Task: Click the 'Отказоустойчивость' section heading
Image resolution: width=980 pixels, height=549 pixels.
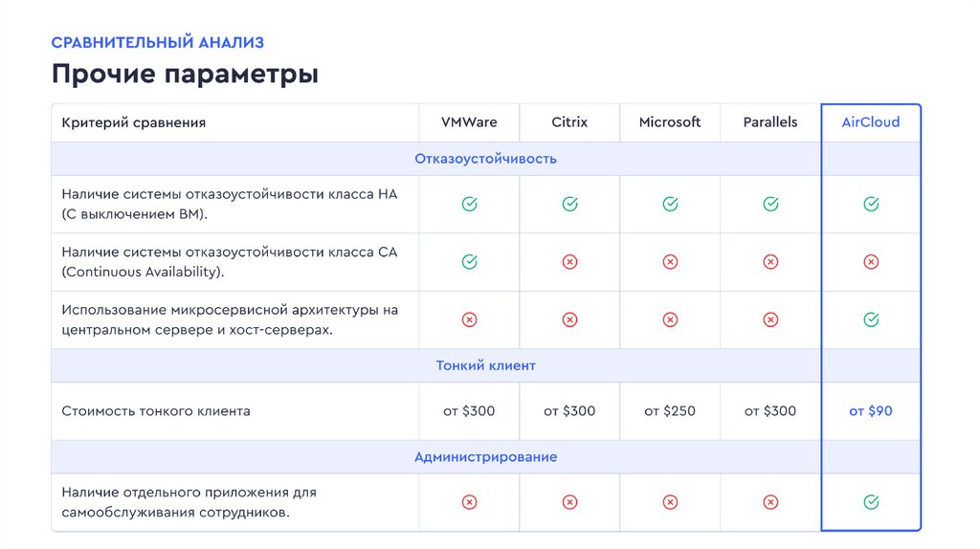Action: pos(485,159)
